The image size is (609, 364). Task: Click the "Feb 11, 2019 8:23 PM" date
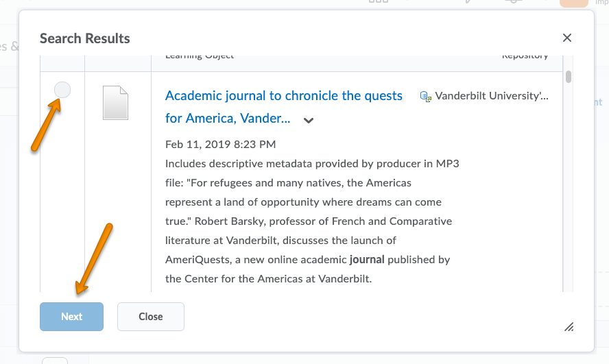tap(220, 144)
